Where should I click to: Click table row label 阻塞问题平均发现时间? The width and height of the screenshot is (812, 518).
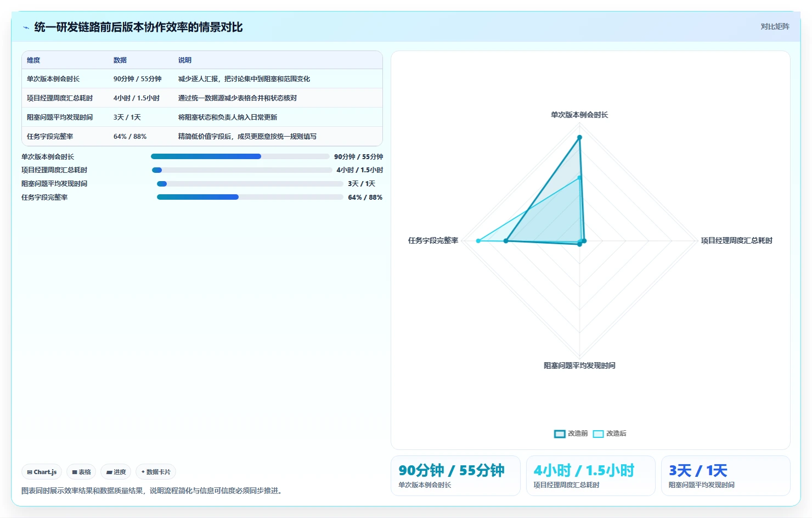(60, 117)
